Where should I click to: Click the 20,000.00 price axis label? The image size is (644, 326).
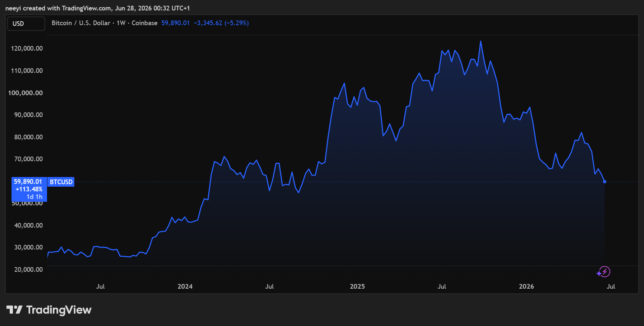tap(28, 270)
